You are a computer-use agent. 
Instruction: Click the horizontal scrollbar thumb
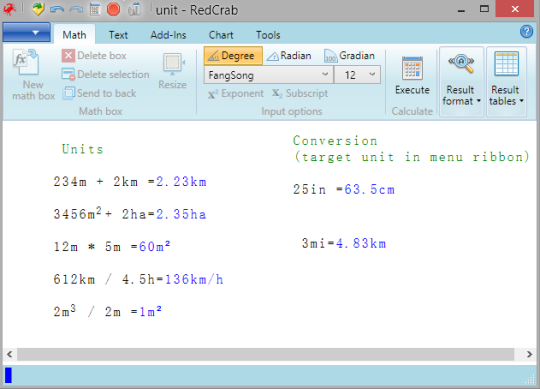pos(266,354)
